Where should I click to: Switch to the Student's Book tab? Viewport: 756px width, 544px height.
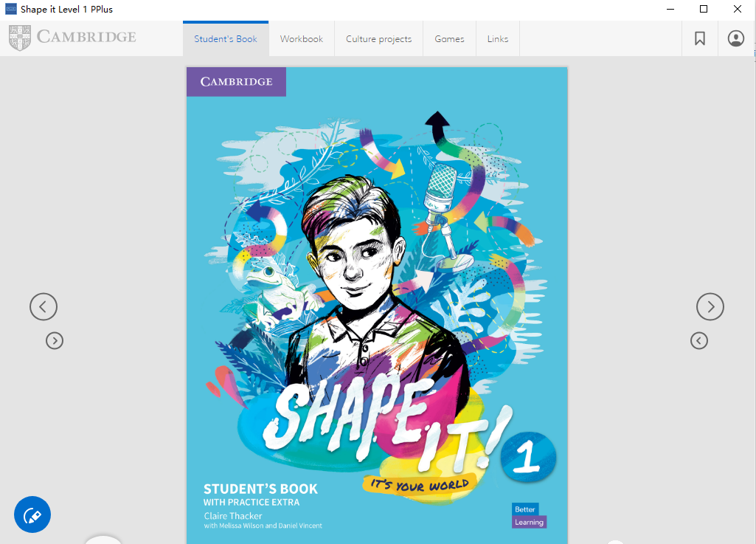pos(226,39)
